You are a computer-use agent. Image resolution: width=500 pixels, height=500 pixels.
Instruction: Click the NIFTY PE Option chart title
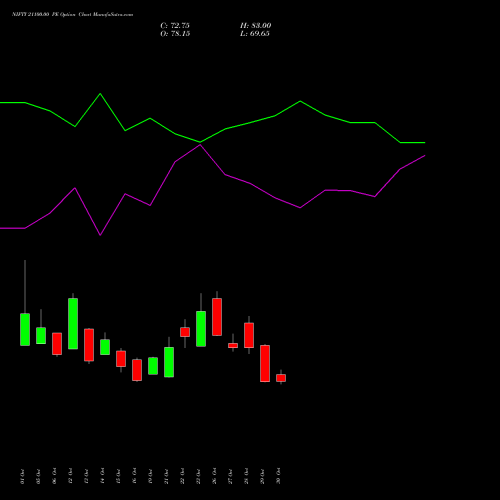coord(72,14)
